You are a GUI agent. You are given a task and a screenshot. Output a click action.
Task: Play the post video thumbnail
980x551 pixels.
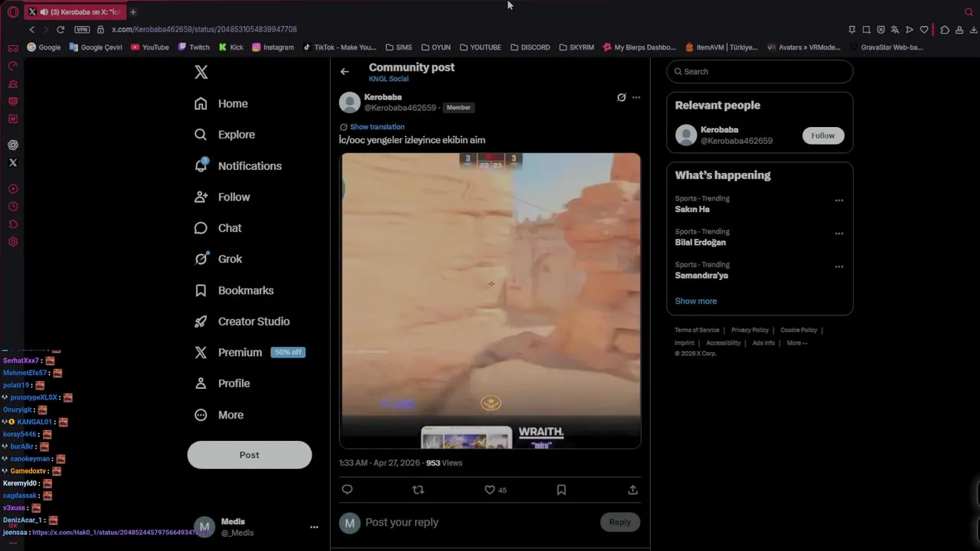click(x=490, y=300)
